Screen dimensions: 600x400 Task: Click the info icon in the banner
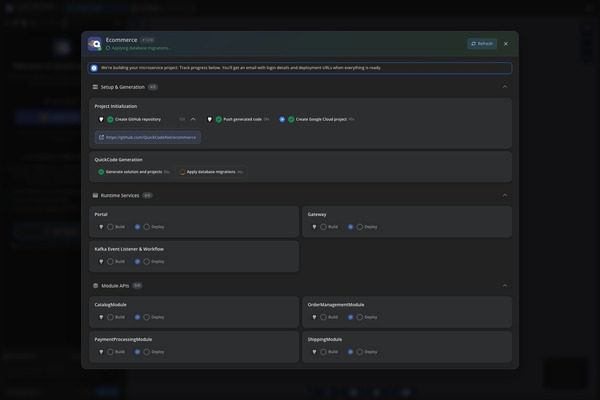click(x=94, y=68)
